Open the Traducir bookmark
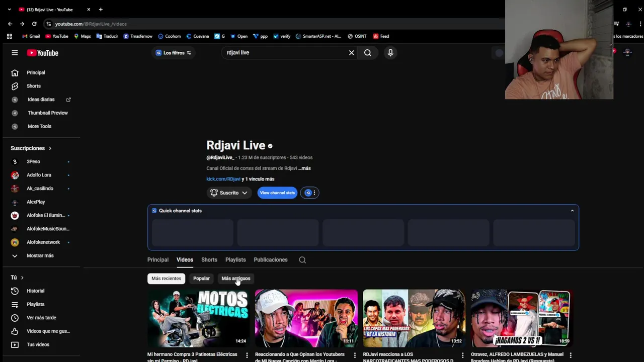Screen dimensions: 644x362 point(107,36)
